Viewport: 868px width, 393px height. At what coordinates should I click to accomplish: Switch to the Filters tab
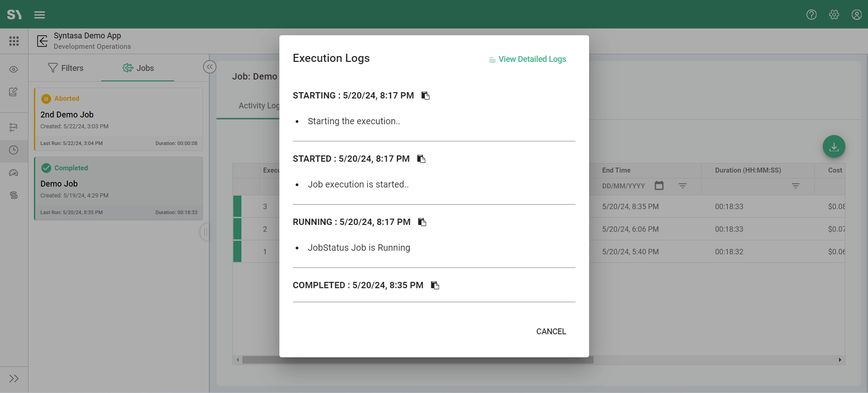point(66,68)
